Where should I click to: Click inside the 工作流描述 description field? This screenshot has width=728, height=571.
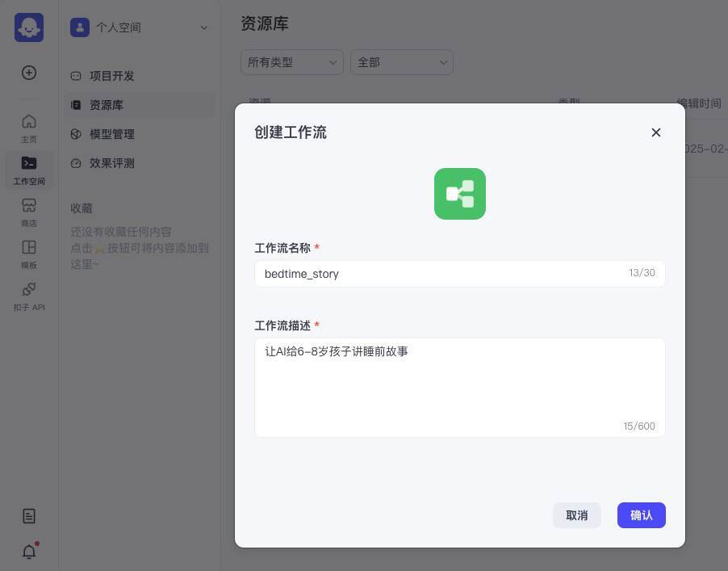click(460, 386)
